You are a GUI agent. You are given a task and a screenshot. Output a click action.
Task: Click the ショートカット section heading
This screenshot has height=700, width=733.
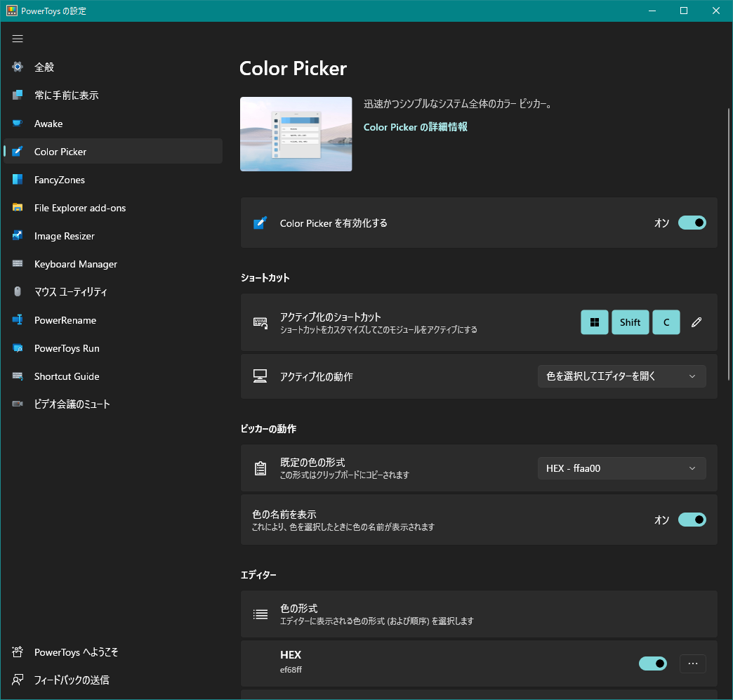click(265, 278)
